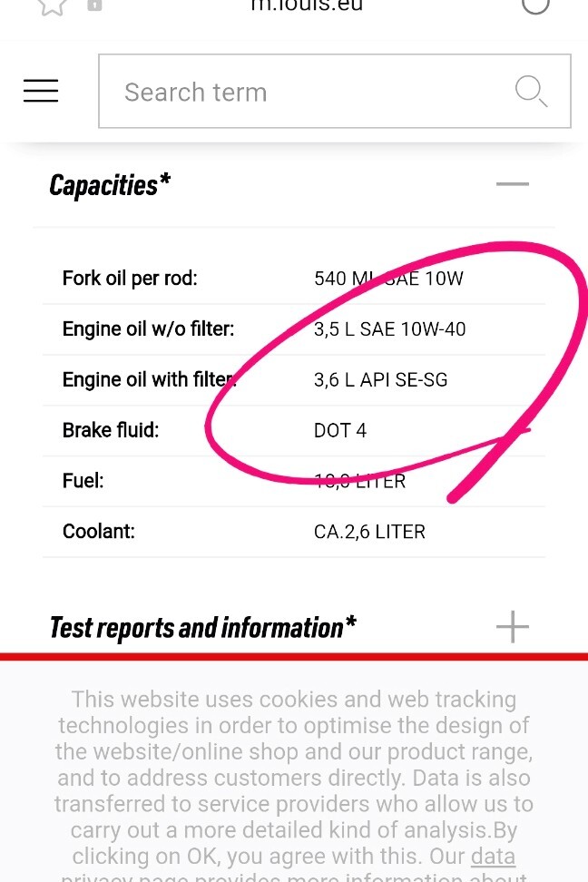This screenshot has height=882, width=588.
Task: Tap the Brake fluid DOT 4 row
Action: coord(294,430)
